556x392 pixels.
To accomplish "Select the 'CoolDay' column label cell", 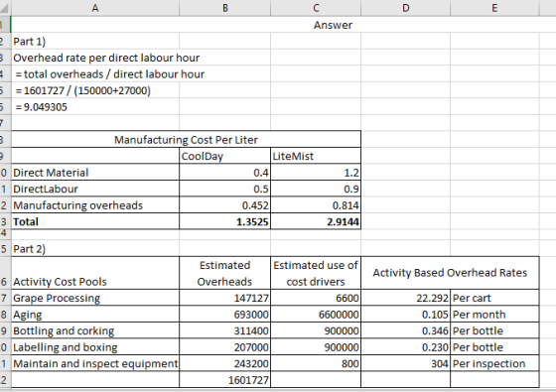I will tap(224, 156).
